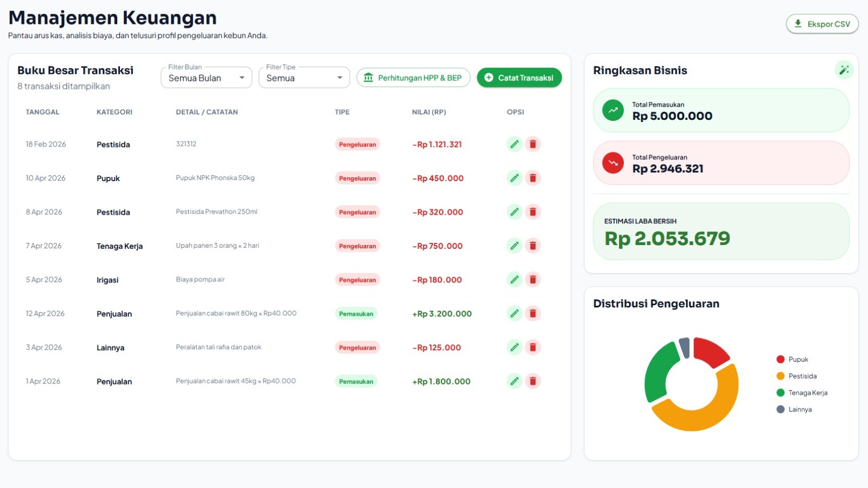Edit the Pupuk NPK Phonska transaction

[514, 178]
